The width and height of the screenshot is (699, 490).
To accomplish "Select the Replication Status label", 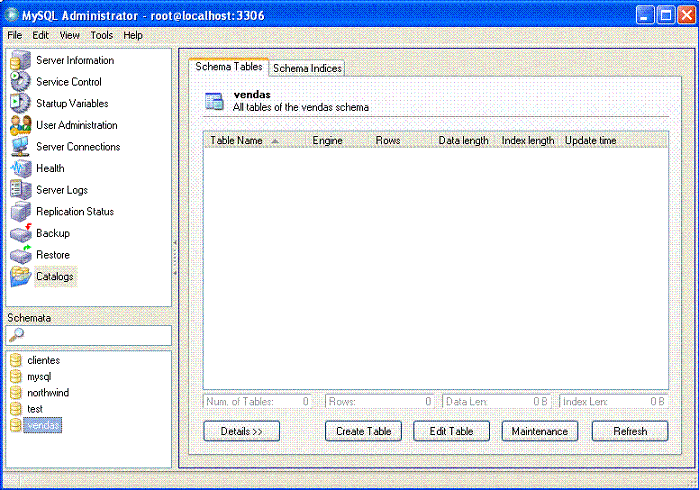I will coord(75,211).
